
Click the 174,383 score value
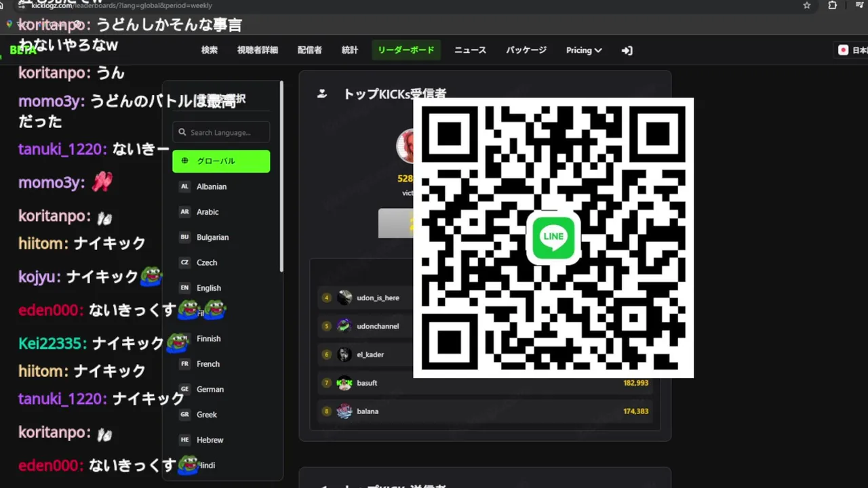pos(635,411)
